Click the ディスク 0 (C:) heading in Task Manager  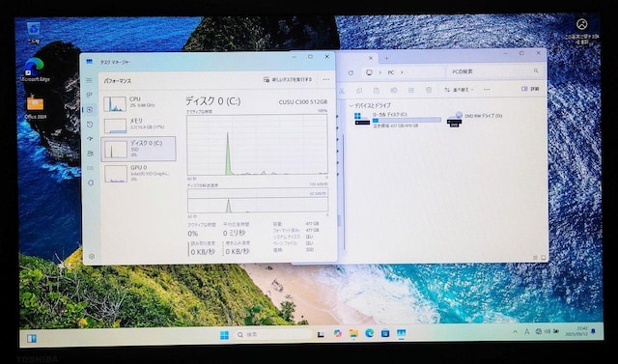point(212,101)
